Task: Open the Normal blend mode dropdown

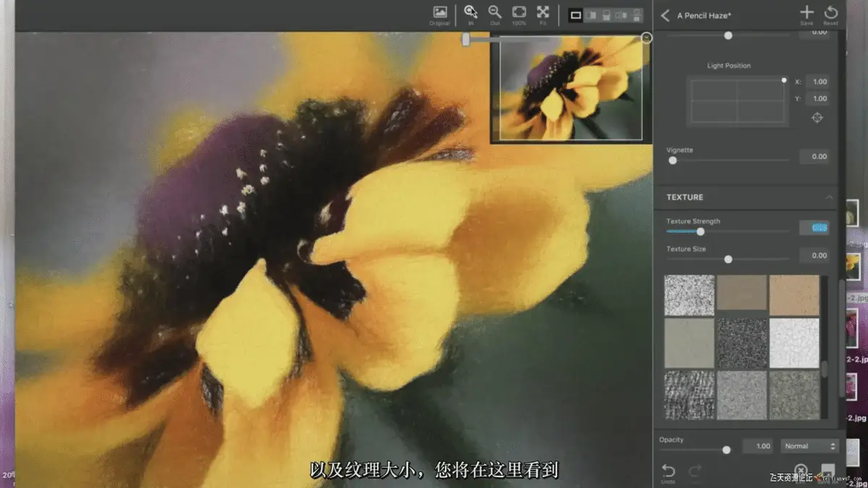Action: [x=809, y=446]
